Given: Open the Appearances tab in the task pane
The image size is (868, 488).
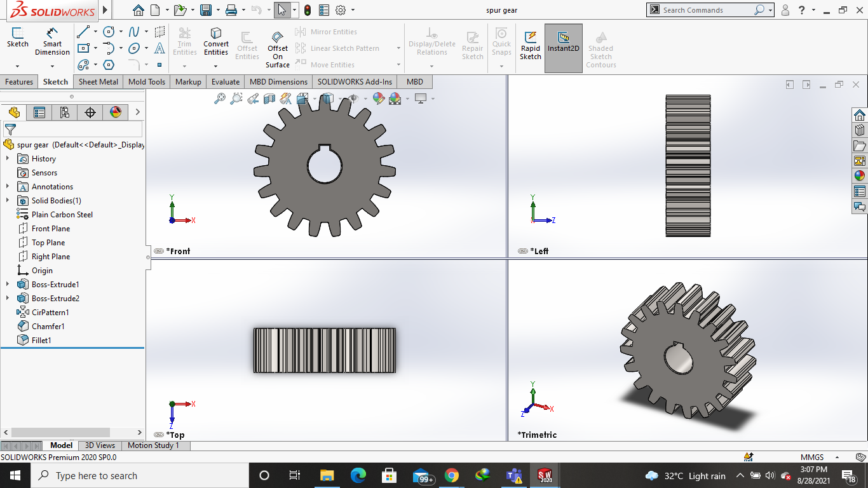Looking at the screenshot, I should coord(860,176).
